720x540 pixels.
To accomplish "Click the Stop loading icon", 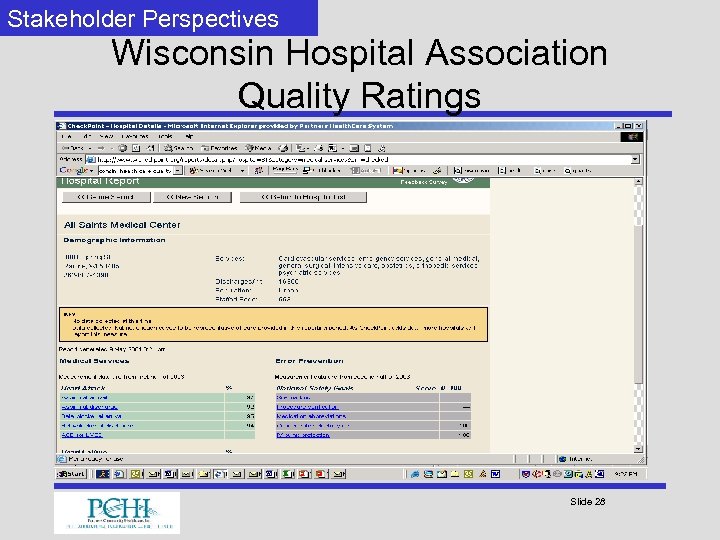I will point(123,148).
